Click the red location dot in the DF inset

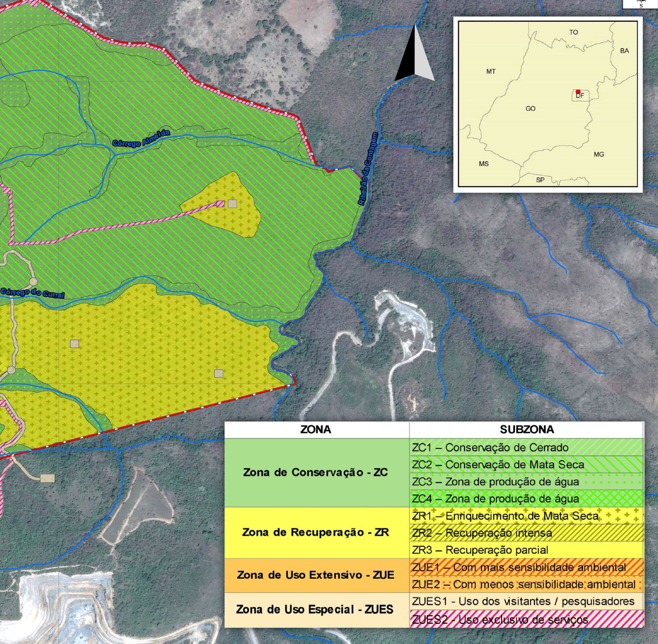[578, 92]
